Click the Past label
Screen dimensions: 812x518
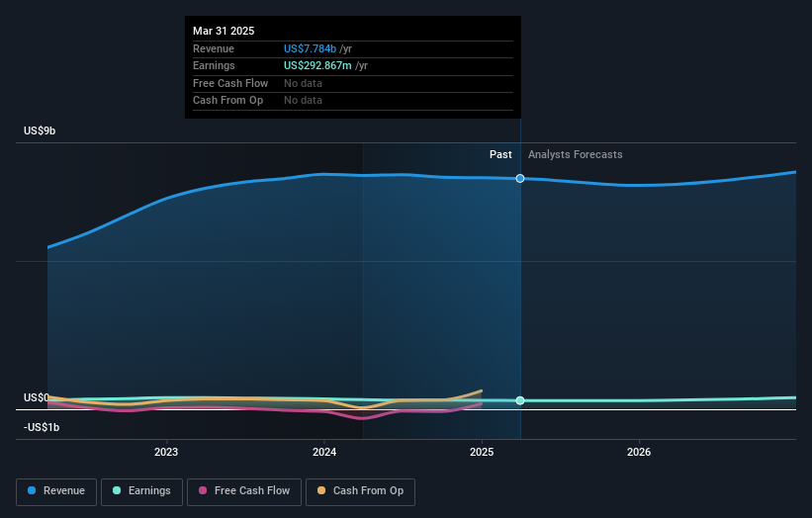click(x=500, y=154)
